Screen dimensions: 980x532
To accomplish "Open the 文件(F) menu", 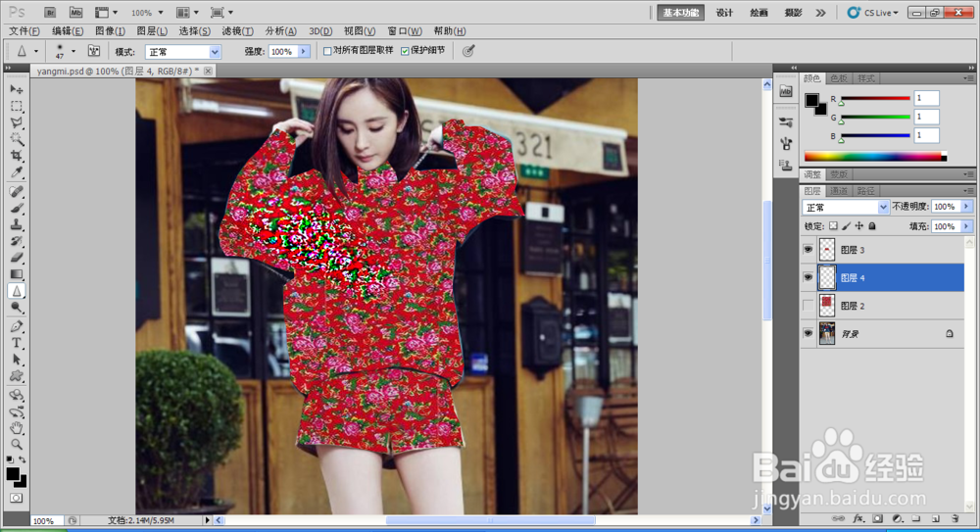I will 24,31.
